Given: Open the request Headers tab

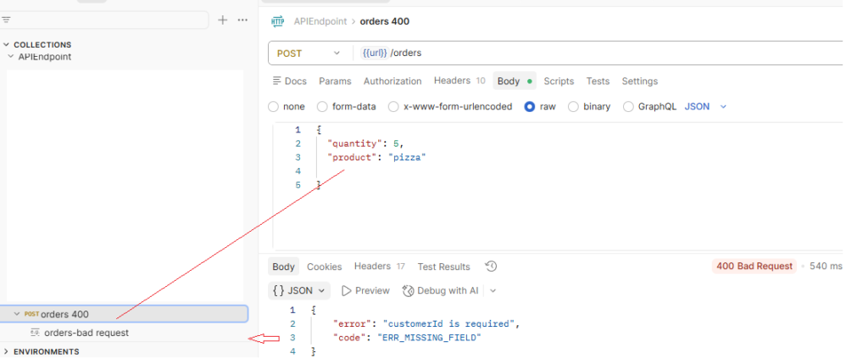Looking at the screenshot, I should (x=459, y=81).
